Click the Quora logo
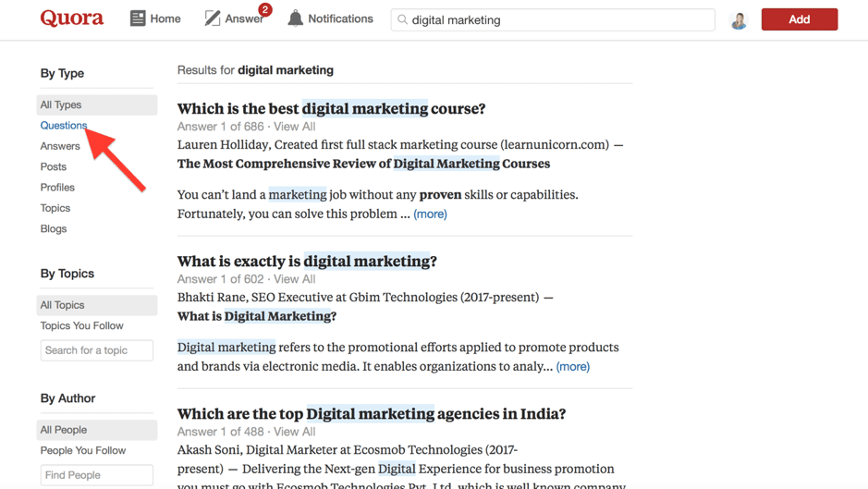This screenshot has height=489, width=868. [x=71, y=18]
